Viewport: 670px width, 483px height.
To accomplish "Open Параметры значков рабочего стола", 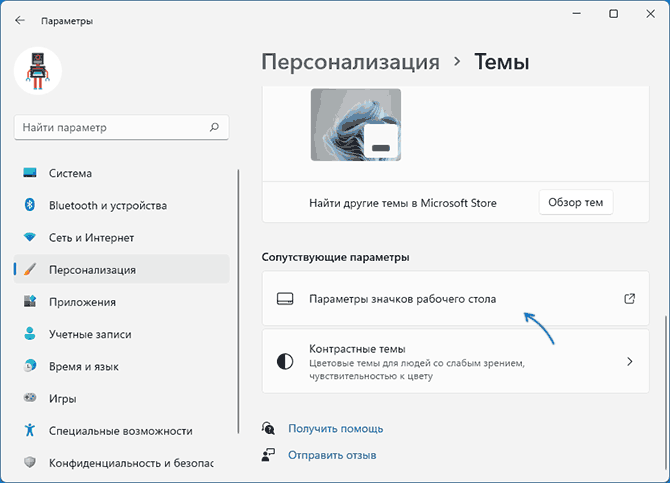I will point(455,298).
